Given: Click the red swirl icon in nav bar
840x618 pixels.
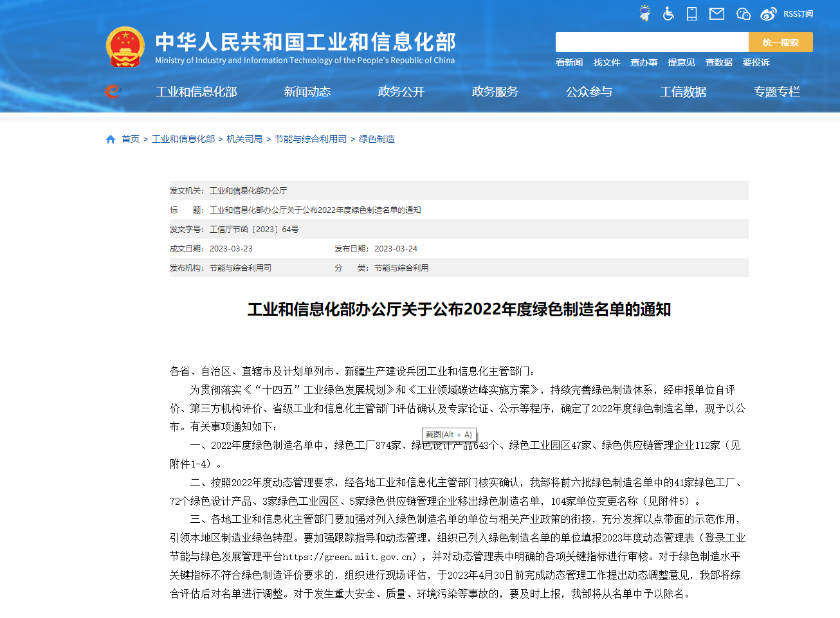Looking at the screenshot, I should 112,91.
